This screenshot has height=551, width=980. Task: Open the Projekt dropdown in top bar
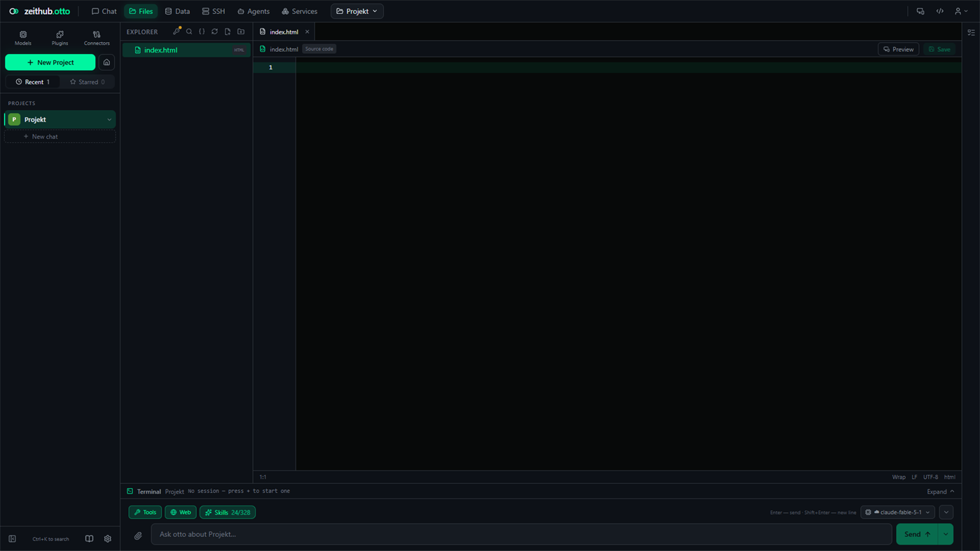(x=357, y=11)
